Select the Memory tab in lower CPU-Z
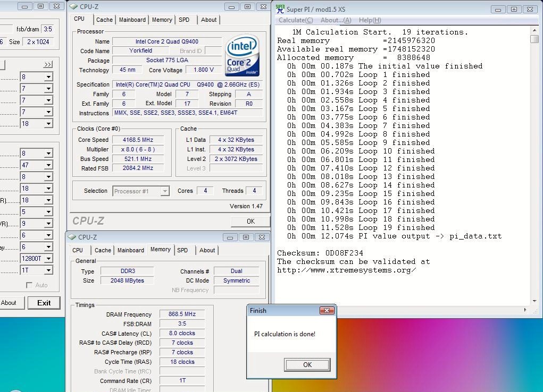Viewport: 543px width, 392px height. (x=160, y=250)
